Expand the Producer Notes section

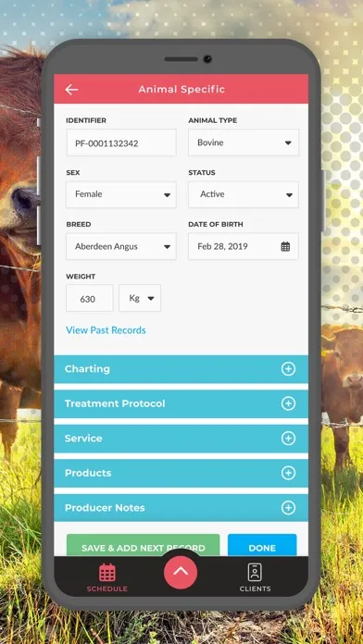click(x=181, y=508)
